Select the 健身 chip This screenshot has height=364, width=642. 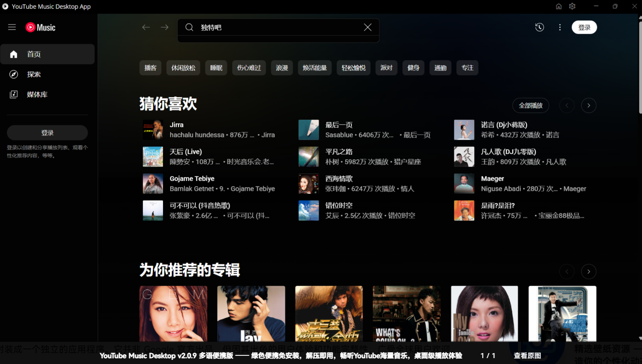tap(413, 68)
